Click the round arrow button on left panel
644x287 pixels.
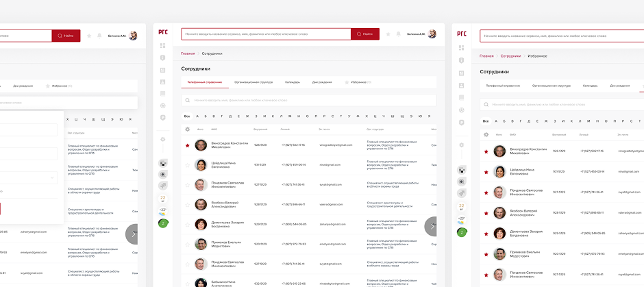tap(132, 234)
